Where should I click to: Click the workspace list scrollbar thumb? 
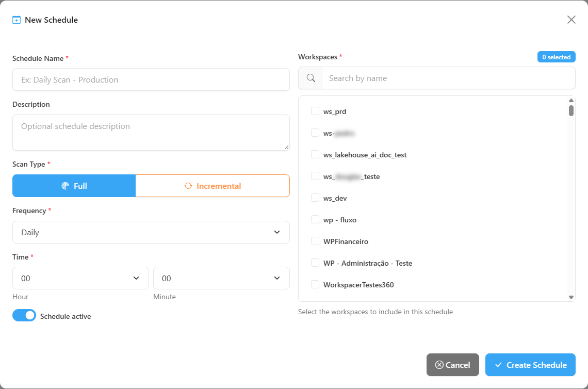coord(571,110)
